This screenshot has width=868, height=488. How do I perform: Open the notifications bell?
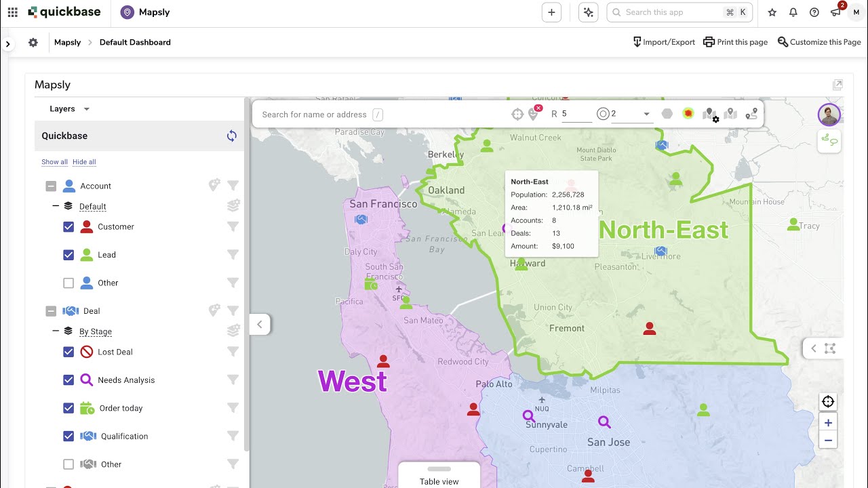pos(793,12)
